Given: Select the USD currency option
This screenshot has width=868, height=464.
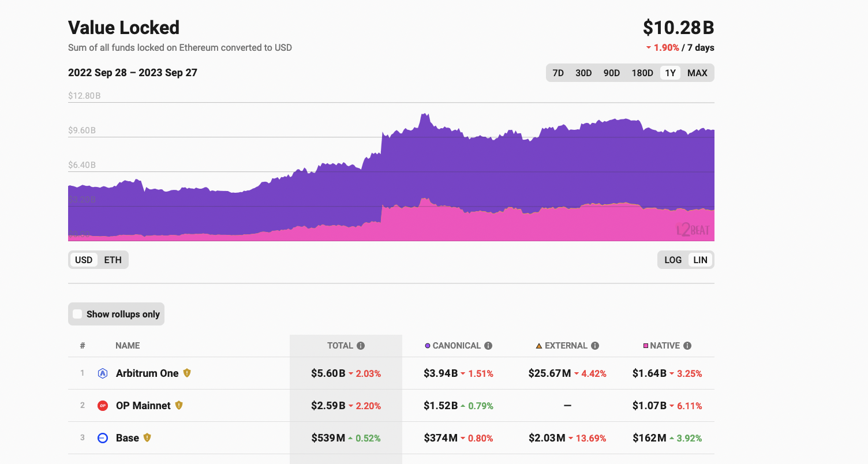Looking at the screenshot, I should [x=84, y=260].
